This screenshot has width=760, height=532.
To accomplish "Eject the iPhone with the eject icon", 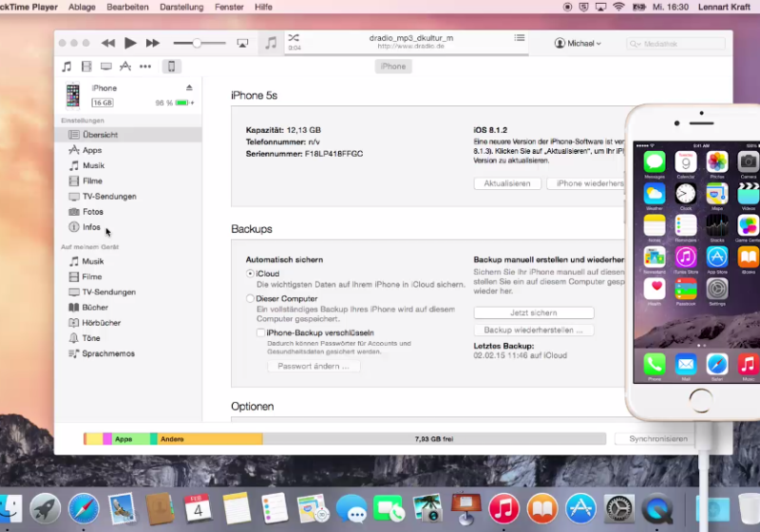I will click(x=189, y=87).
